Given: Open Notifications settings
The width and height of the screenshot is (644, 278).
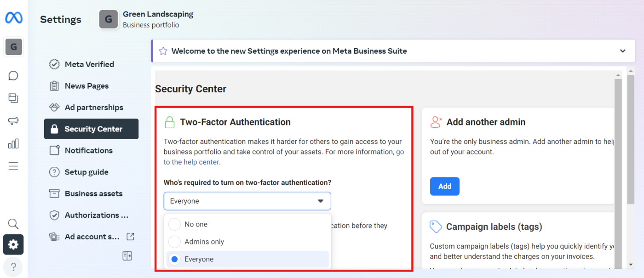Looking at the screenshot, I should coord(91,150).
